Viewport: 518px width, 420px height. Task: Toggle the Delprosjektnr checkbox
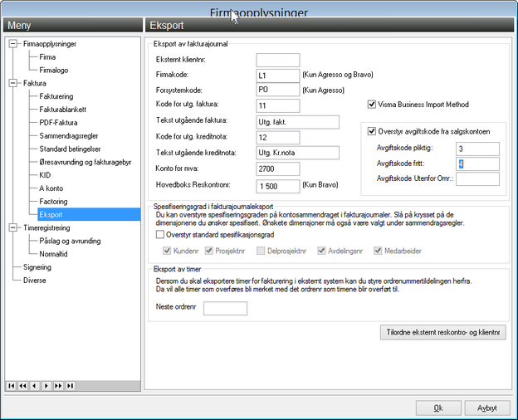pyautogui.click(x=261, y=251)
